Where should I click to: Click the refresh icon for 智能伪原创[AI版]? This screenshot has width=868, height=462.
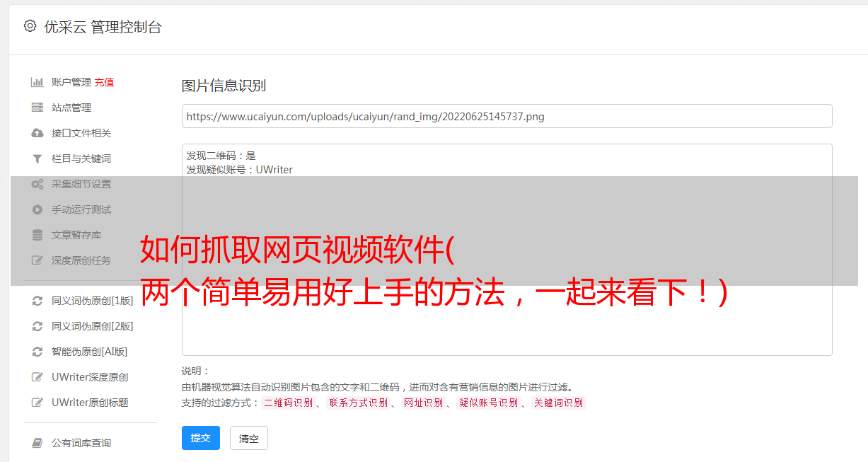click(37, 352)
